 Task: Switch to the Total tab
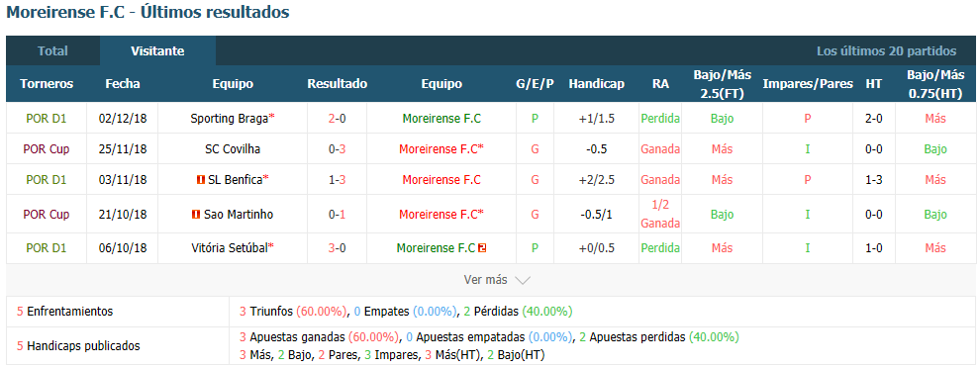coord(52,51)
